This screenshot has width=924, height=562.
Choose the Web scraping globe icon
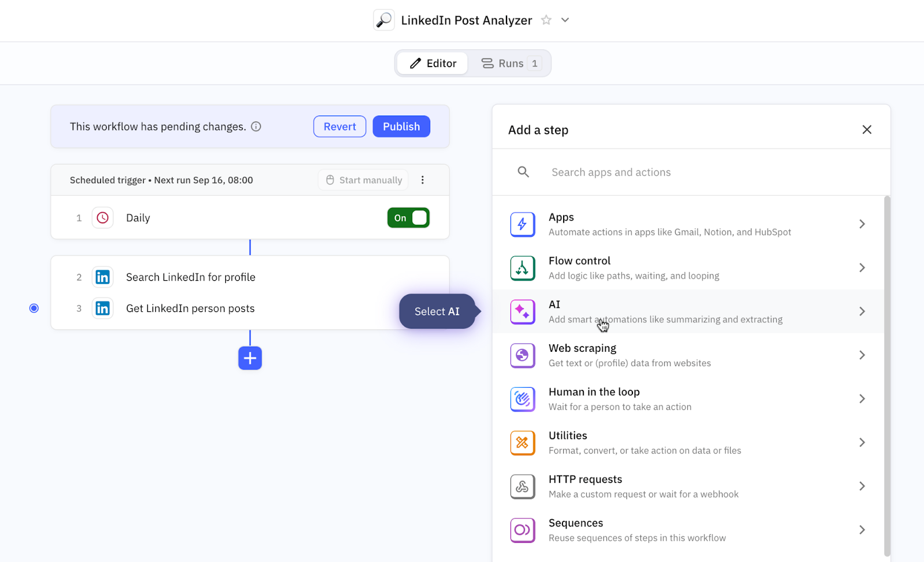pyautogui.click(x=522, y=355)
